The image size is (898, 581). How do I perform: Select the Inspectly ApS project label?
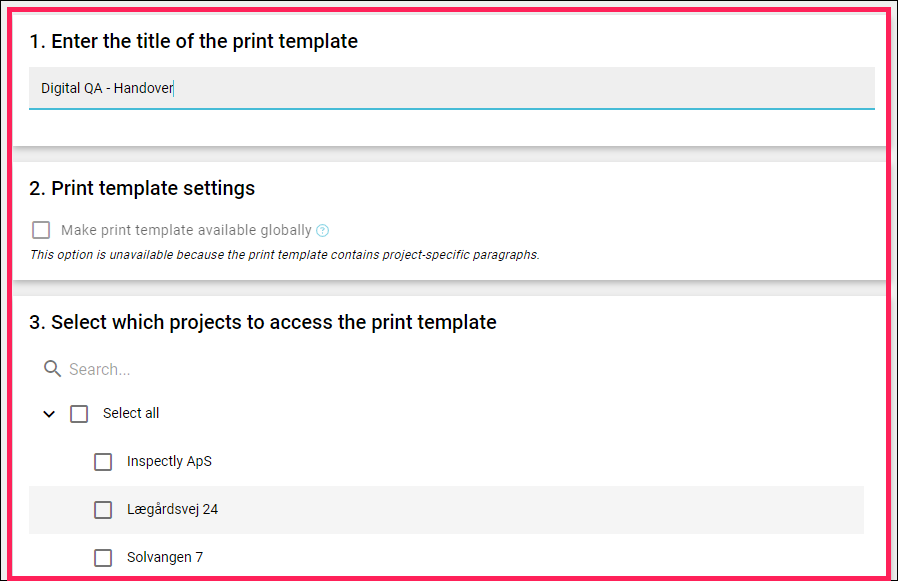(x=170, y=461)
